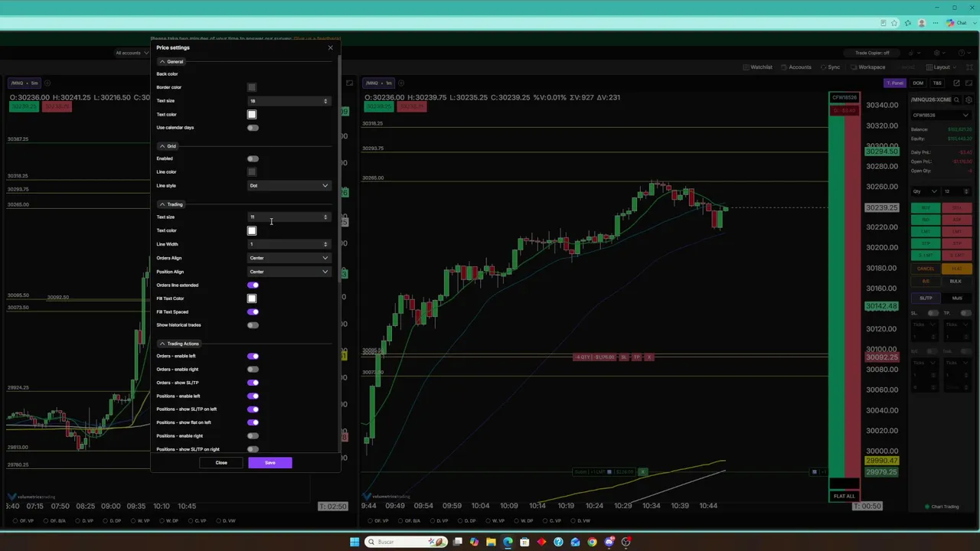Add a tab next to /MNQ 1m

click(x=401, y=83)
